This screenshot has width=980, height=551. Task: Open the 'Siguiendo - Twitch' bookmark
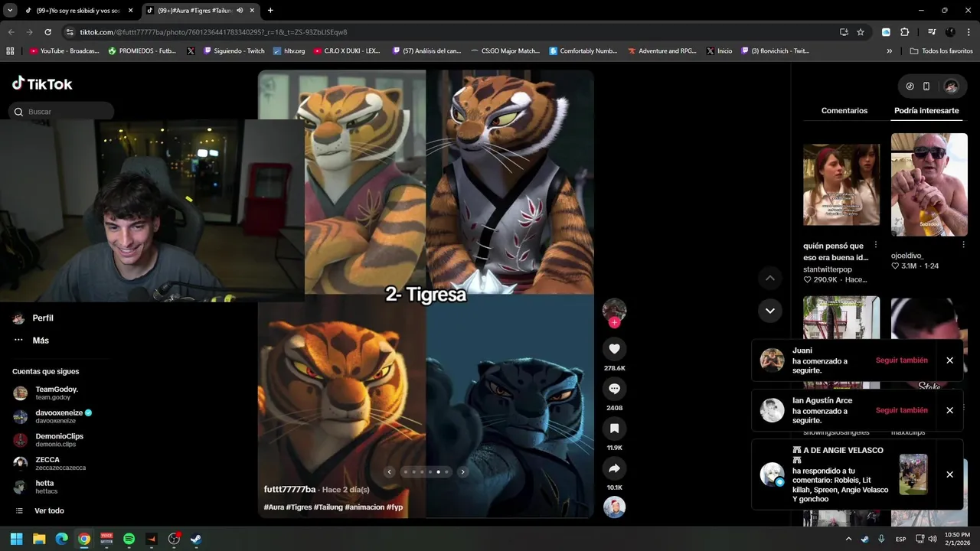[x=234, y=51]
